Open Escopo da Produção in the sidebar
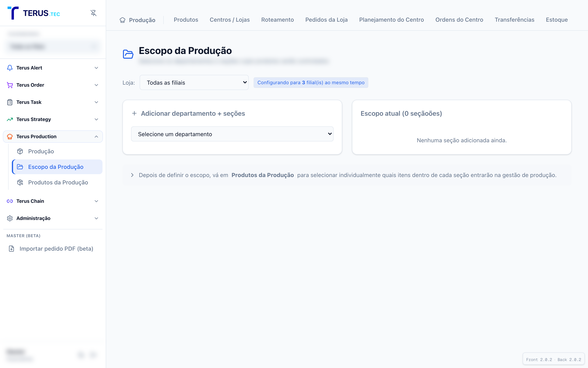588x368 pixels. pyautogui.click(x=57, y=167)
